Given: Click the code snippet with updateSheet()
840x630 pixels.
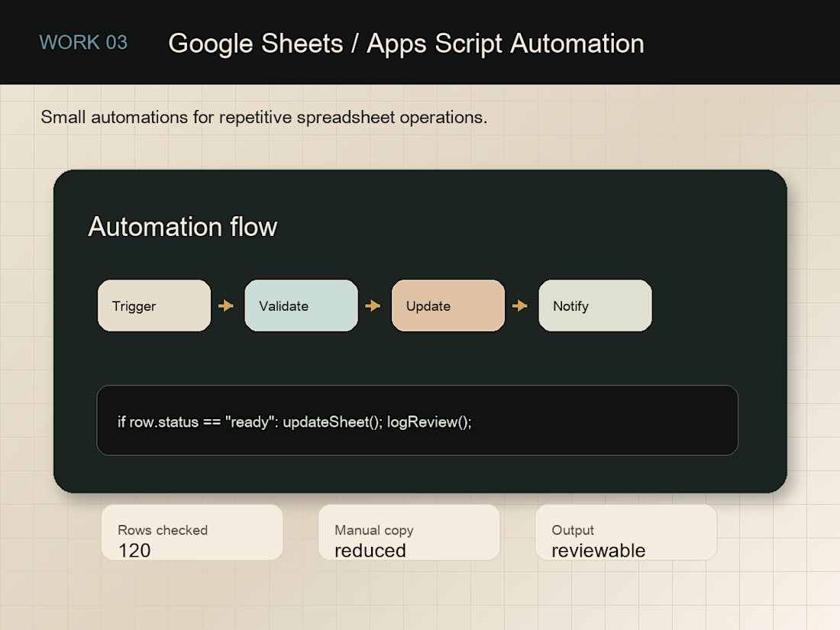Looking at the screenshot, I should point(417,421).
